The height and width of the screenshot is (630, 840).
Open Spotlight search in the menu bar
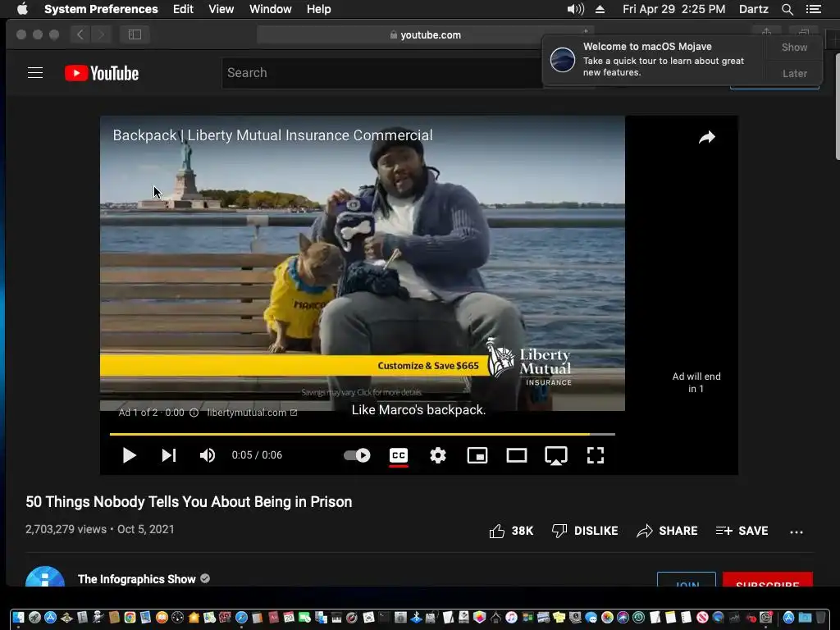[787, 9]
